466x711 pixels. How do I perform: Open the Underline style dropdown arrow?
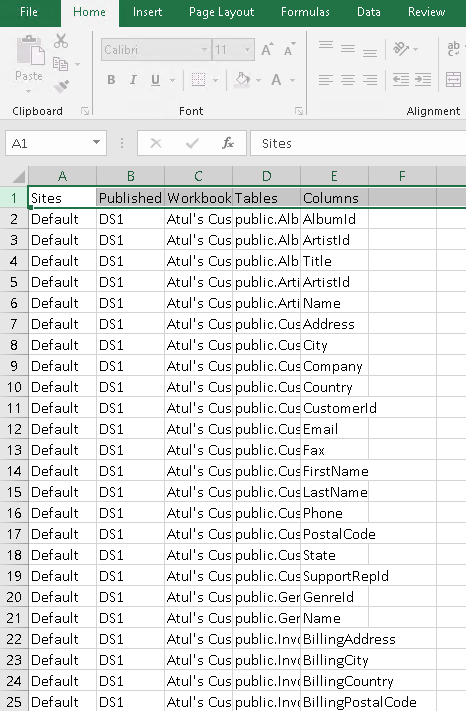coord(172,81)
